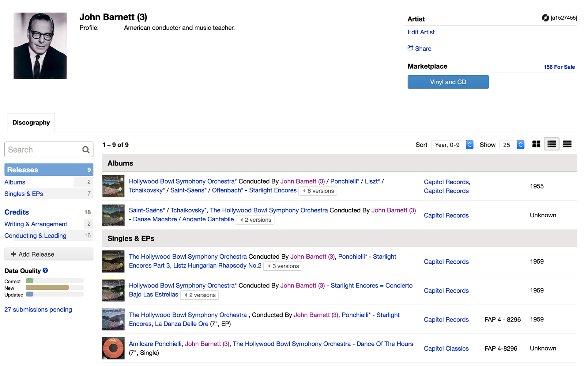Select the Releases filter in sidebar
The image size is (588, 366).
point(49,170)
